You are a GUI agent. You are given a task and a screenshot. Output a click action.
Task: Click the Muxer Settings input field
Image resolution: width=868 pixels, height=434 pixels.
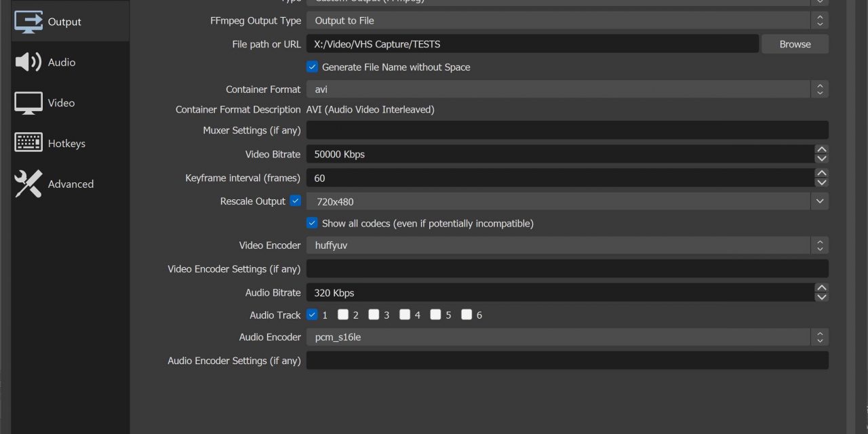567,130
